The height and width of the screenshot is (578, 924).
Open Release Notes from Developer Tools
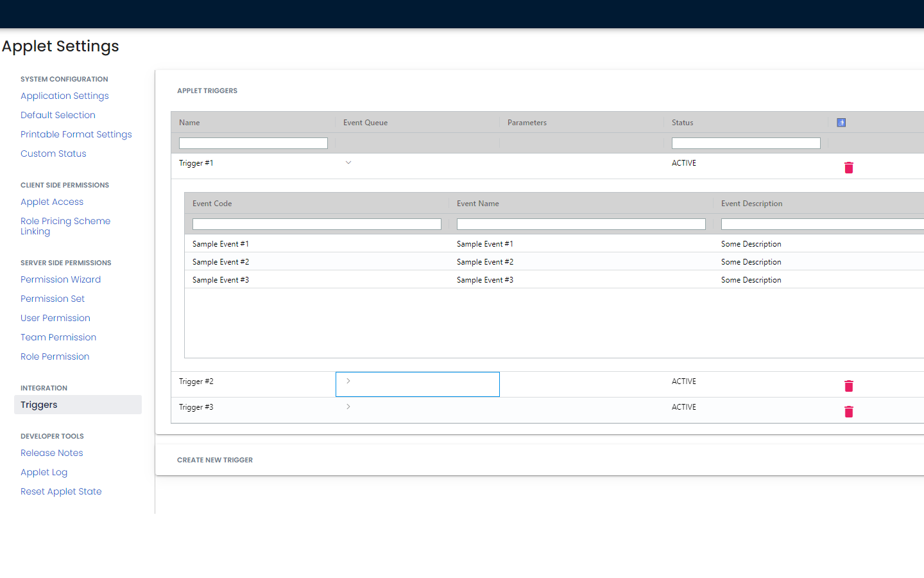(52, 453)
